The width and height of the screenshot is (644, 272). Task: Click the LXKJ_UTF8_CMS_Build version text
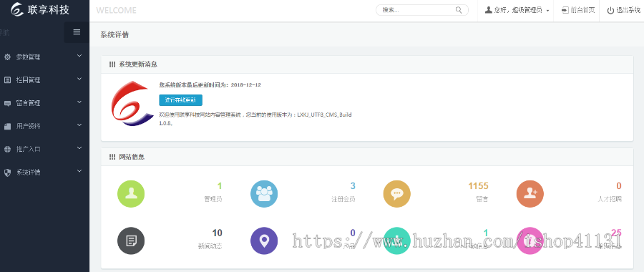324,115
